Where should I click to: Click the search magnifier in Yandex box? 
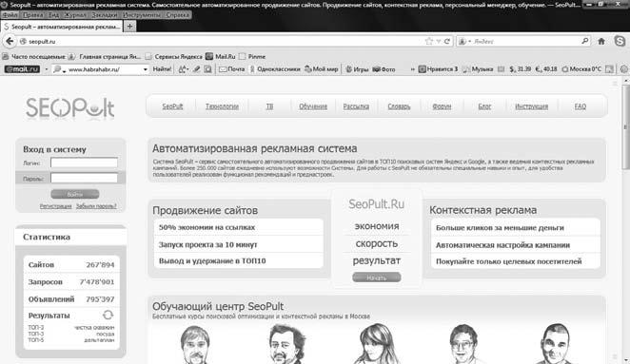coord(585,41)
